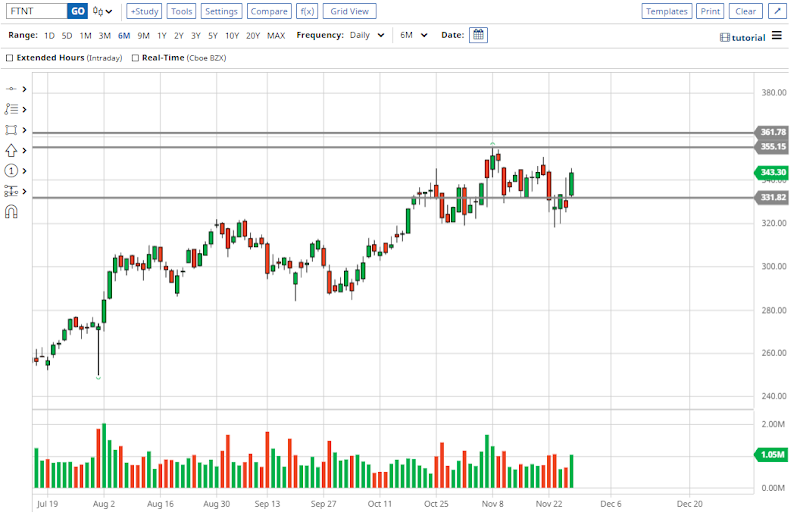Click the FTNT symbol input field
The width and height of the screenshot is (800, 528).
pos(35,11)
